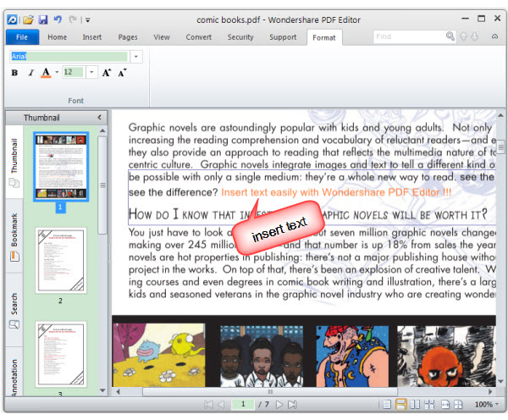Redo the last undone action
Image resolution: width=508 pixels, height=420 pixels.
pos(73,19)
